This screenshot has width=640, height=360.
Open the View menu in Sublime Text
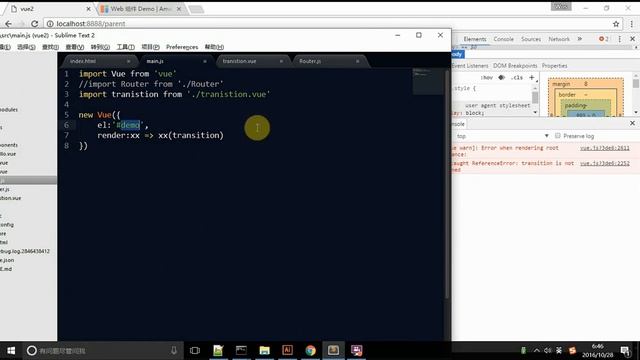click(x=75, y=47)
